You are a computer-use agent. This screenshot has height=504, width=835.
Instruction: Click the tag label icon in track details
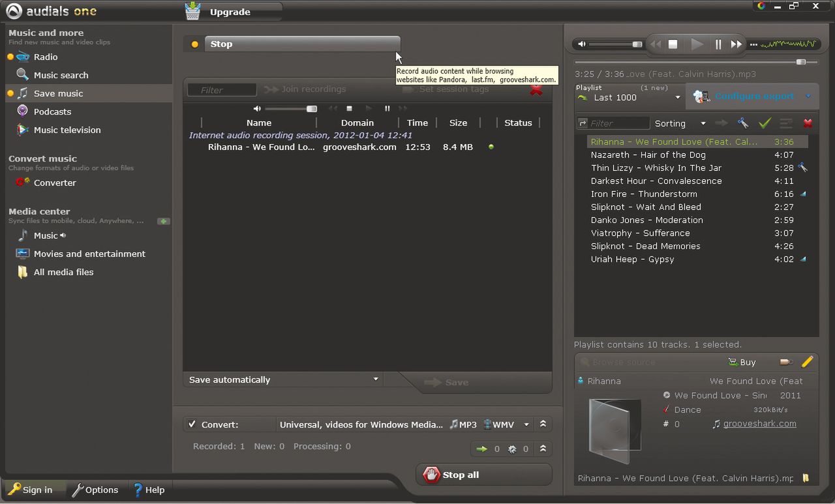(x=786, y=362)
